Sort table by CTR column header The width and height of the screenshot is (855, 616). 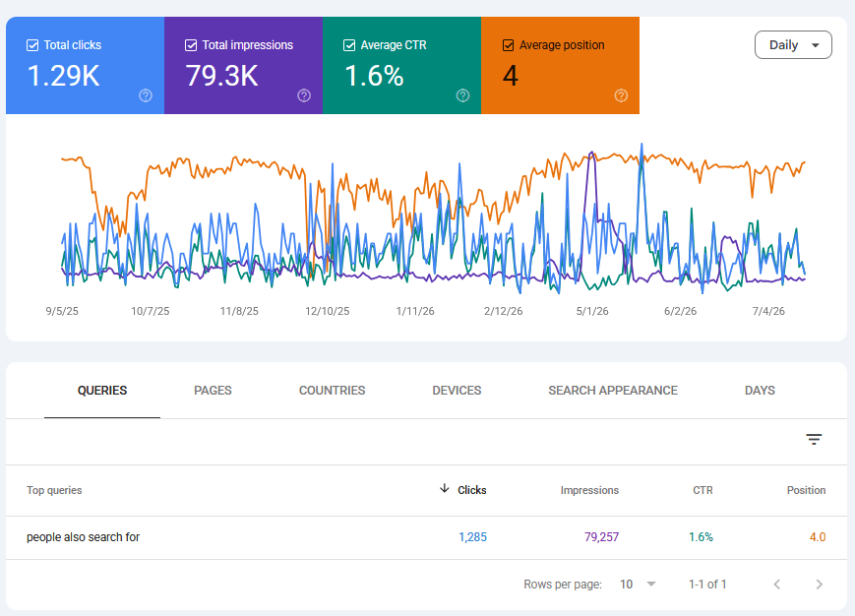pos(702,490)
